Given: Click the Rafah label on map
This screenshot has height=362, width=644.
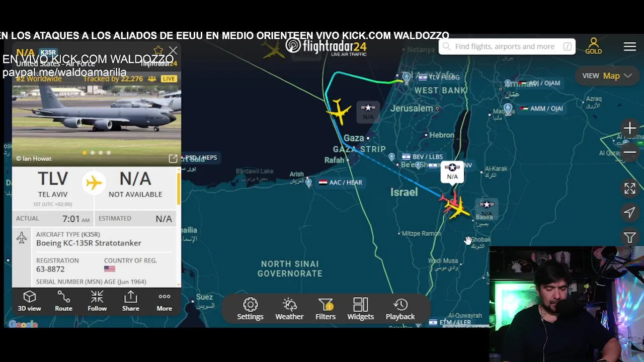Looking at the screenshot, I should click(x=334, y=160).
